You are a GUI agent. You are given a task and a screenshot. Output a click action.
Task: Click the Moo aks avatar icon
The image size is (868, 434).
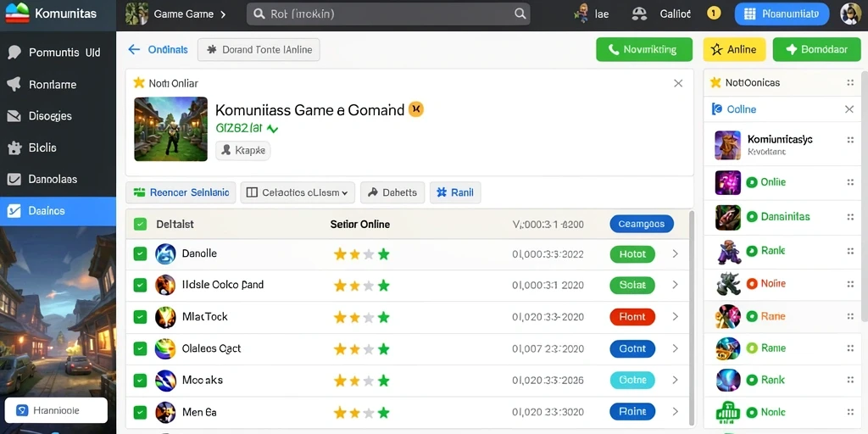(x=165, y=381)
